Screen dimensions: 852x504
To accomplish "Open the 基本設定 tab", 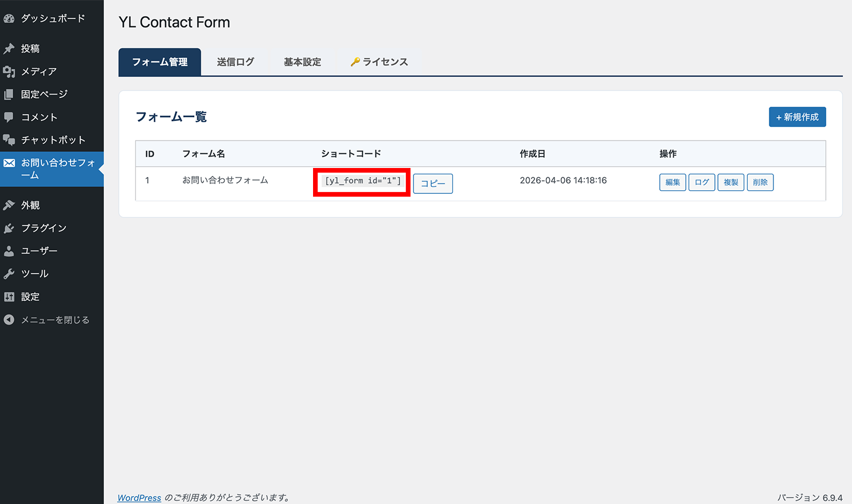I will [302, 62].
